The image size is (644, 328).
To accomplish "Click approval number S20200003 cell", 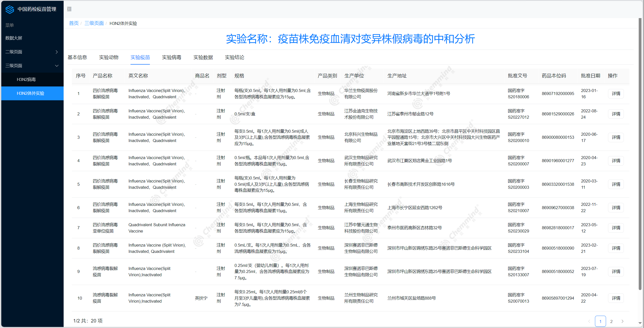I will 518,184.
